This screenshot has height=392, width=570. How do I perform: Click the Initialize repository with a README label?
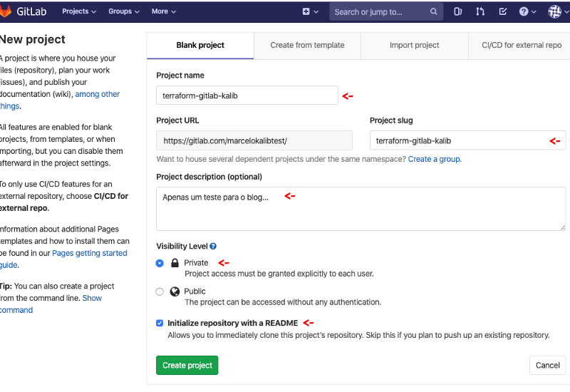[x=233, y=323]
